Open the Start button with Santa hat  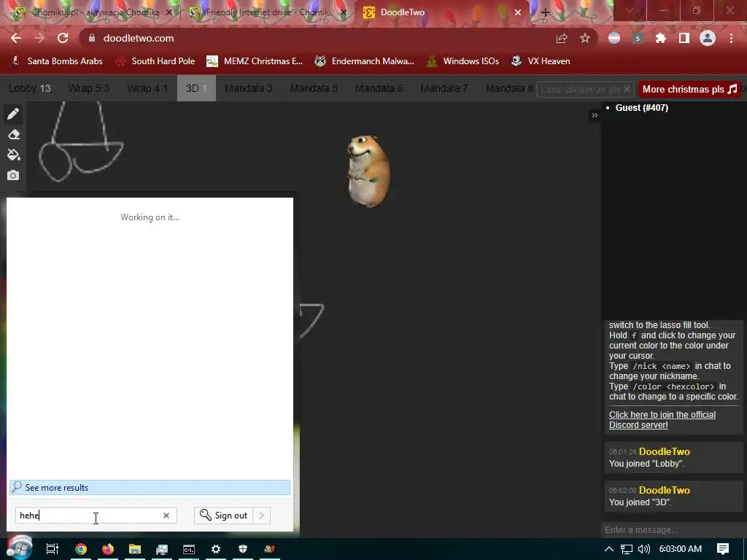19,548
